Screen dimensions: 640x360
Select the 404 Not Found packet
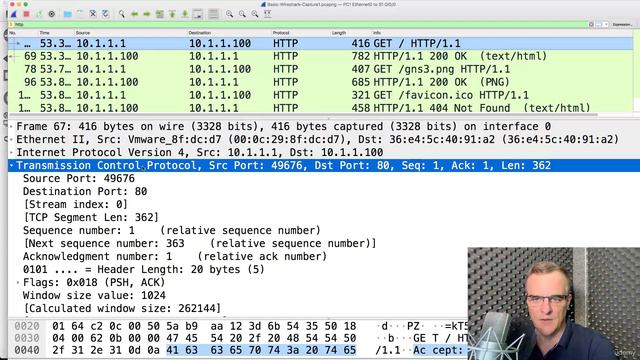320,108
